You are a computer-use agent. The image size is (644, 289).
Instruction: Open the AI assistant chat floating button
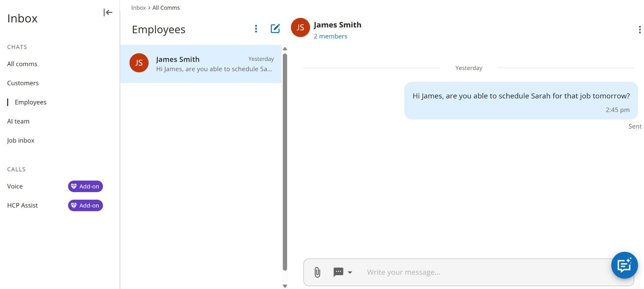click(x=624, y=265)
